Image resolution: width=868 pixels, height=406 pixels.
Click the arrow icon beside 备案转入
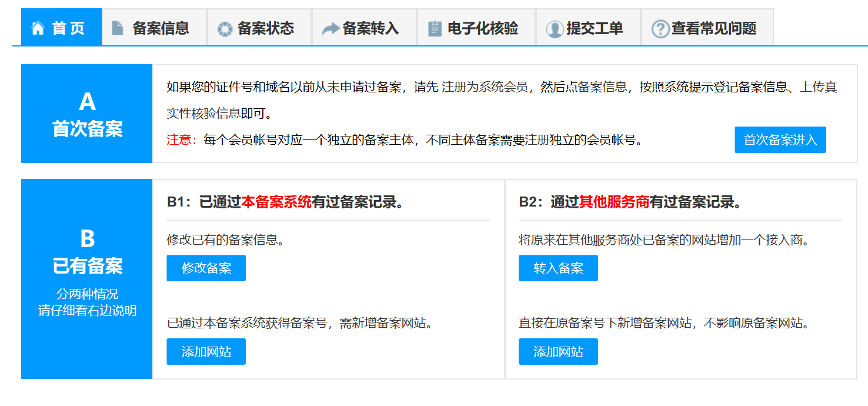click(x=331, y=29)
